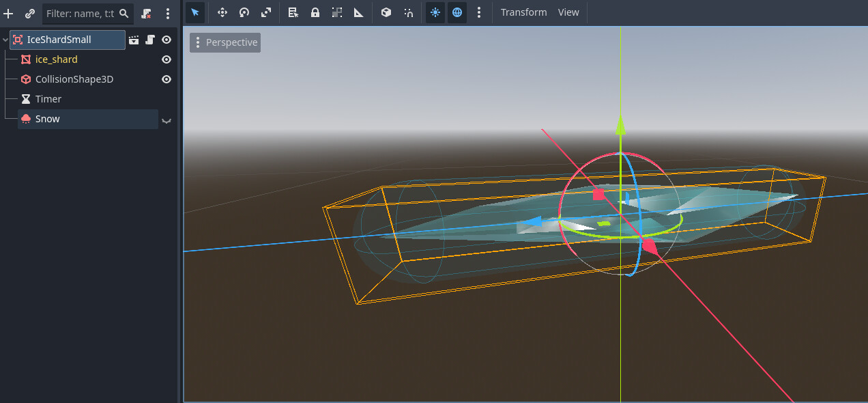Toggle preview environment globe icon
The height and width of the screenshot is (403, 868).
[x=457, y=12]
